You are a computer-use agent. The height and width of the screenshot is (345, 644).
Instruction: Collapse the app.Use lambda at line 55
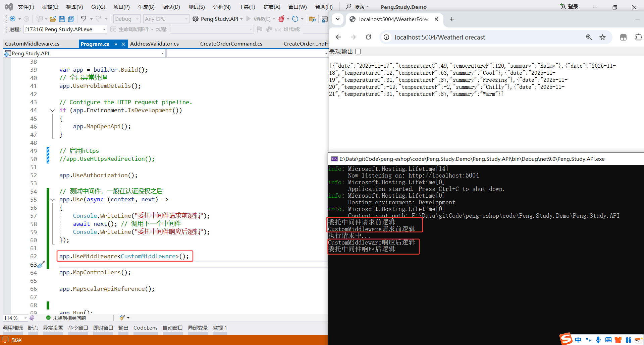53,200
